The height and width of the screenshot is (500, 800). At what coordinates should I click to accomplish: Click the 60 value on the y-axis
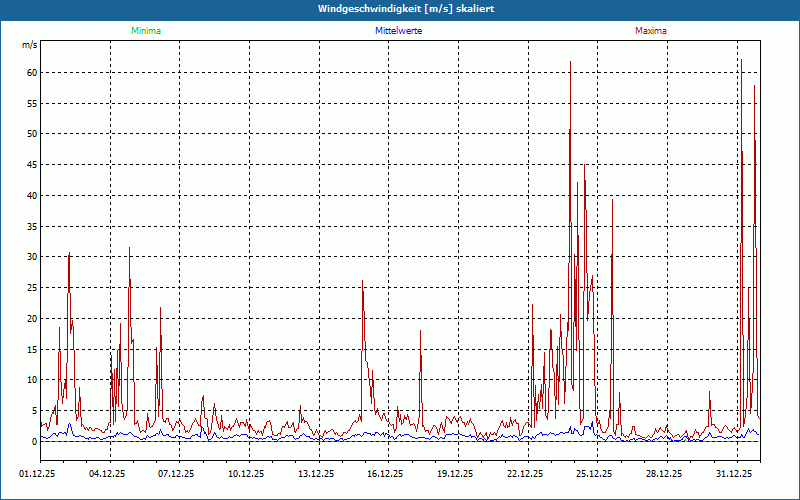[32, 73]
